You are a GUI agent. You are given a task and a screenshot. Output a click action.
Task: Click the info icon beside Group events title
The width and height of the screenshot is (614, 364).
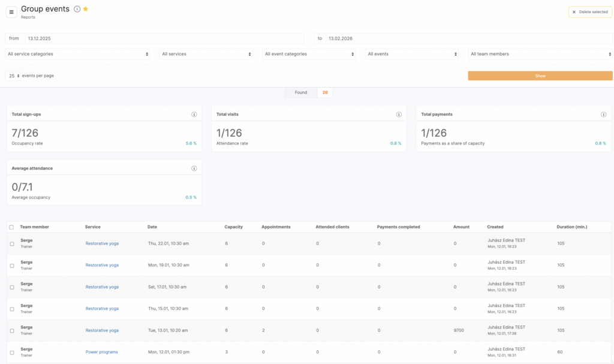click(77, 9)
